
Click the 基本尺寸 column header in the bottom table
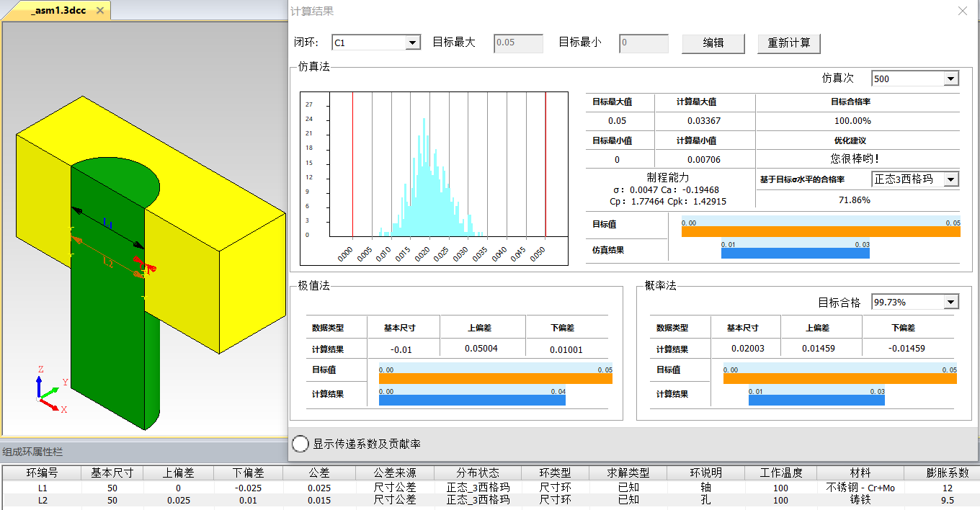pos(112,473)
